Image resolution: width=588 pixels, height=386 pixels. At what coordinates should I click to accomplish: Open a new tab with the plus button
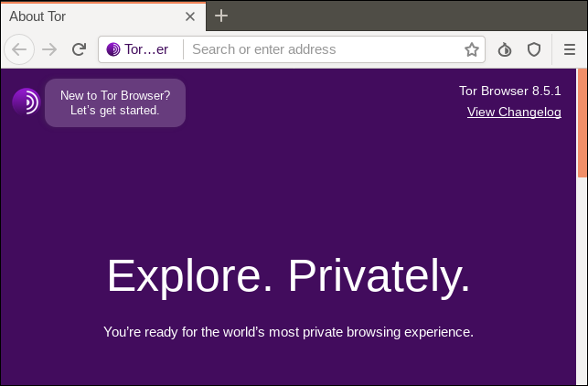tap(221, 16)
